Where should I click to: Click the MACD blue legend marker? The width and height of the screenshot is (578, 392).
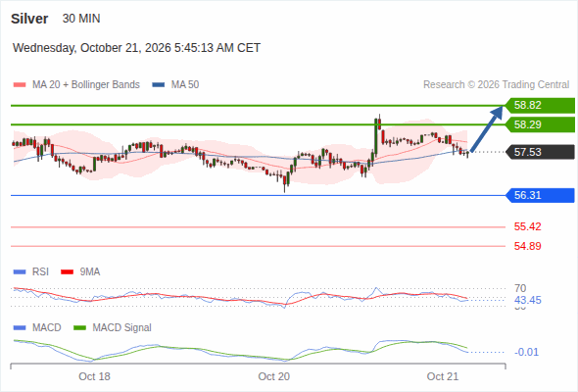20,327
